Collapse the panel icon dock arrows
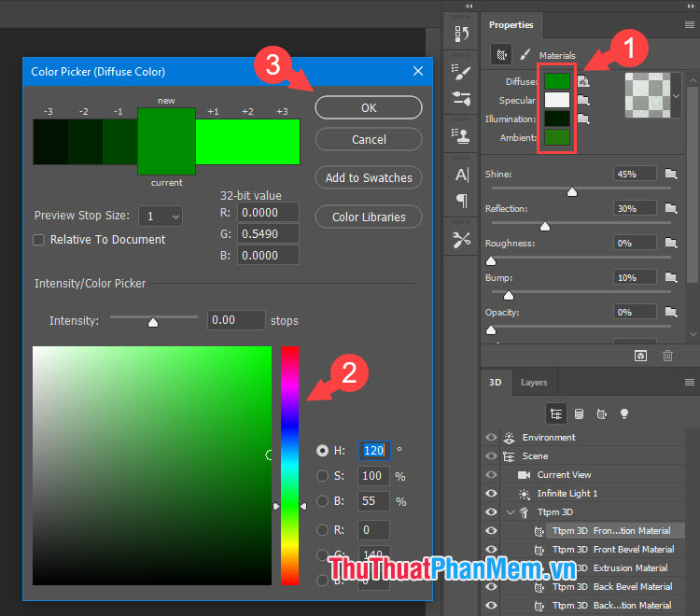The height and width of the screenshot is (616, 700). pos(469,6)
